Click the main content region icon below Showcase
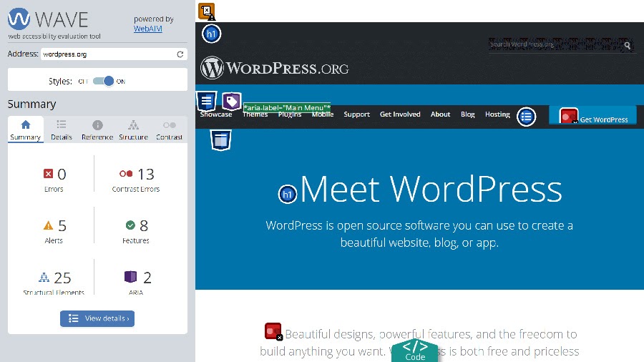Viewport: 644px width, 362px height. click(221, 140)
